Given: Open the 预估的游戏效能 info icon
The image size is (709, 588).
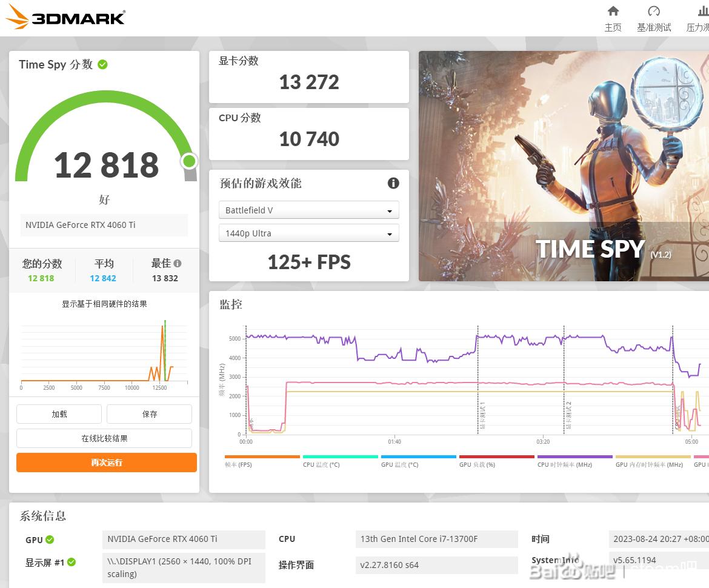Looking at the screenshot, I should 393,183.
